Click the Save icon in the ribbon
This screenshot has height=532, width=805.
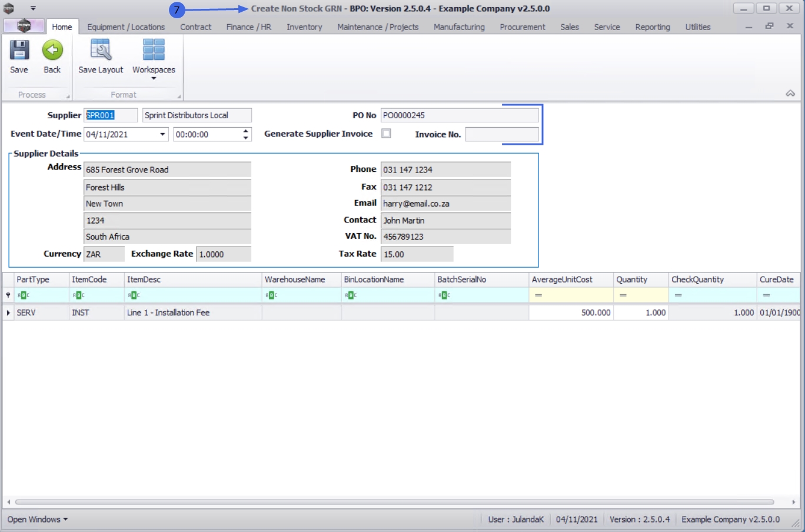coord(19,51)
